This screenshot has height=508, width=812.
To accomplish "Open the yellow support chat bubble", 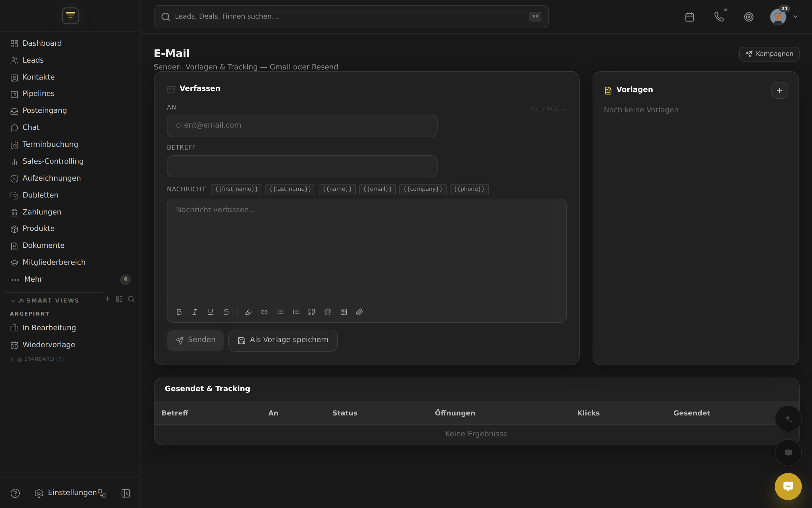I will coord(788,486).
